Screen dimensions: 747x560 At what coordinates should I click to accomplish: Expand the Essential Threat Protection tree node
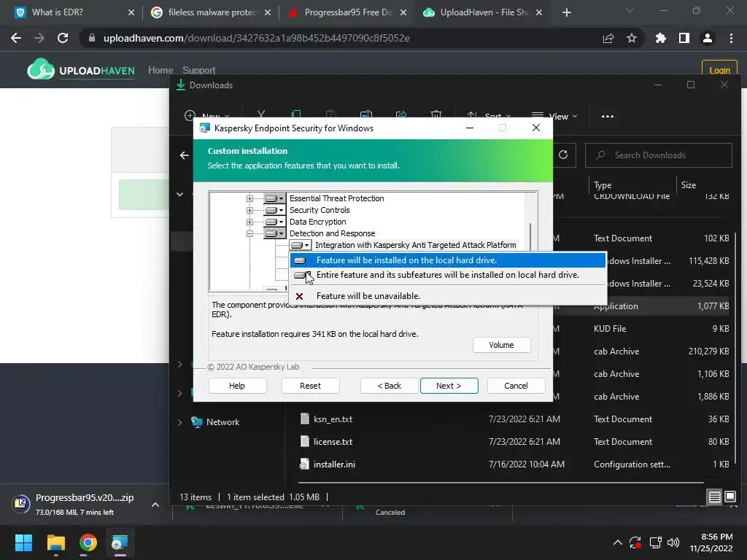click(x=249, y=198)
